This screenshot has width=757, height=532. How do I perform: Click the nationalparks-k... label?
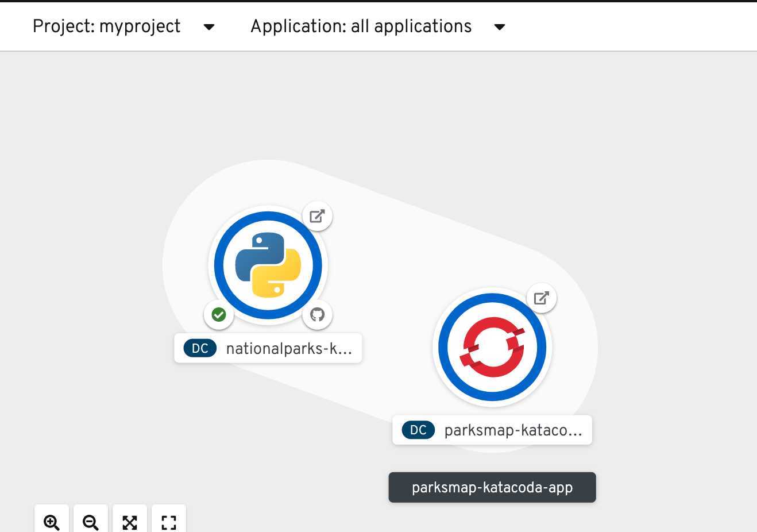point(289,349)
